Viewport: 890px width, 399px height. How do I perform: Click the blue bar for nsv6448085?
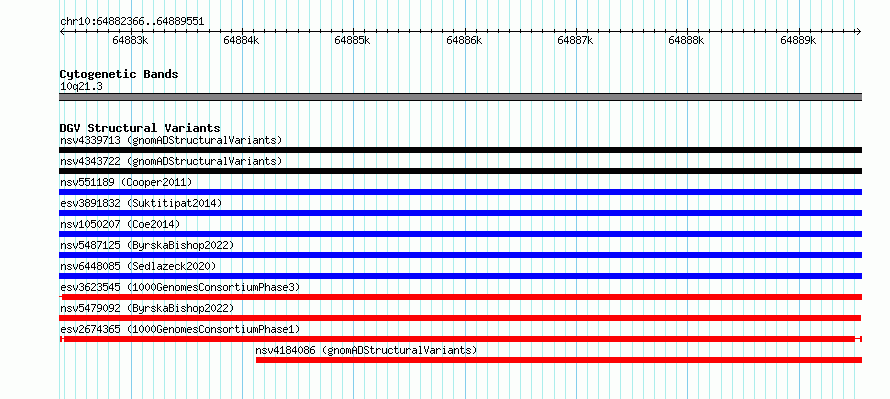click(x=460, y=276)
